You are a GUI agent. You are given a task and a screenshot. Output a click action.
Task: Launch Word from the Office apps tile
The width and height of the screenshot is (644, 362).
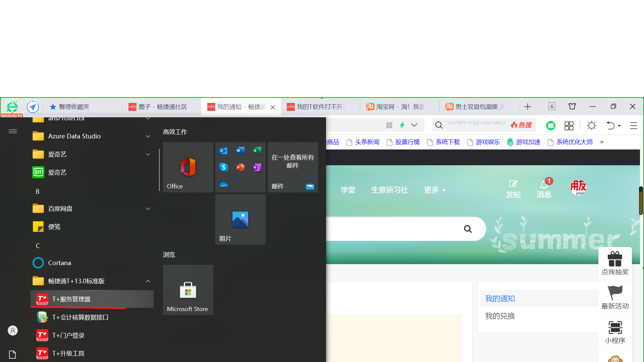(x=240, y=150)
